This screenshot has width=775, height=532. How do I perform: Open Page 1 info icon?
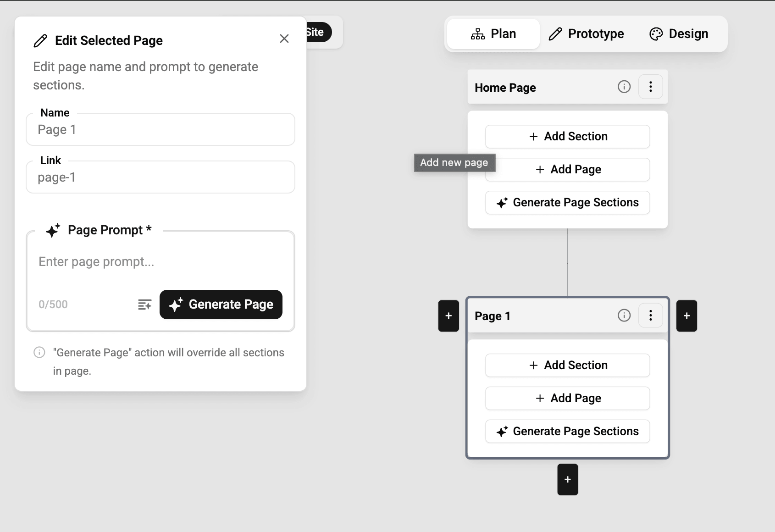(624, 316)
